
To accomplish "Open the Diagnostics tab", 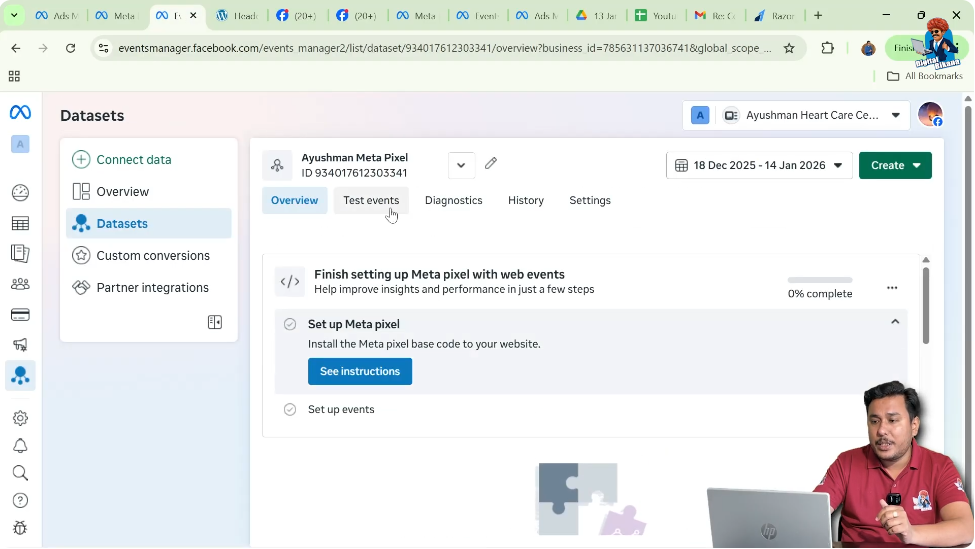I will pyautogui.click(x=453, y=200).
